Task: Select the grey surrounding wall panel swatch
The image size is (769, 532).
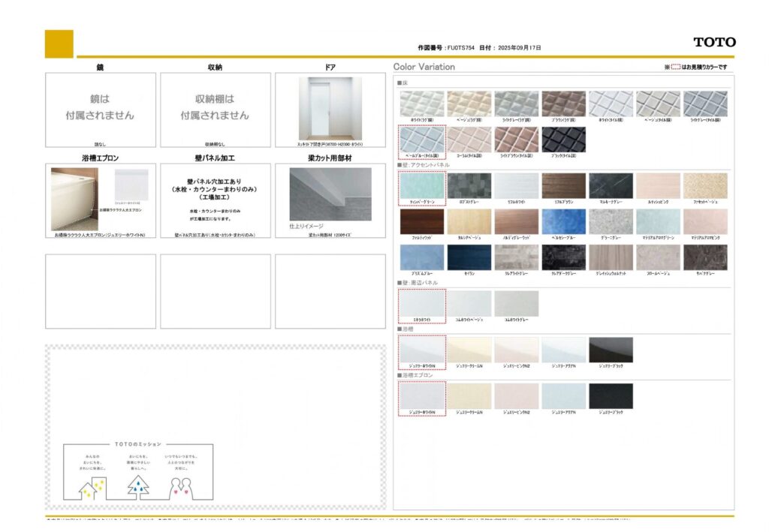Action: (x=516, y=303)
